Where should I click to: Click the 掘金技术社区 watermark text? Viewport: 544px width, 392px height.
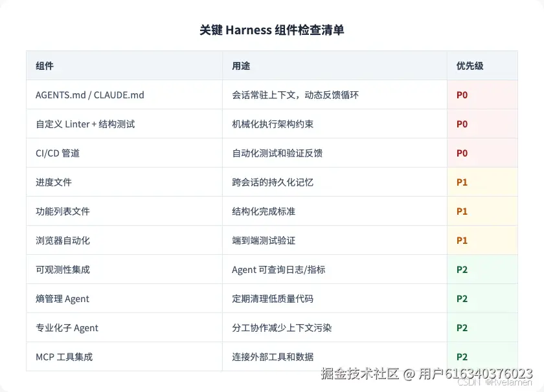coord(360,374)
